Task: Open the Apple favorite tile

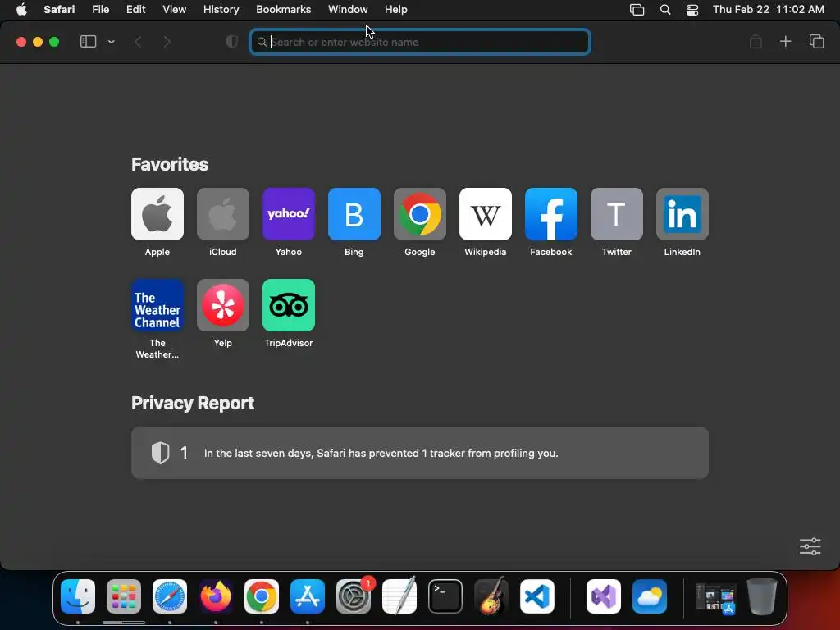Action: pyautogui.click(x=157, y=214)
